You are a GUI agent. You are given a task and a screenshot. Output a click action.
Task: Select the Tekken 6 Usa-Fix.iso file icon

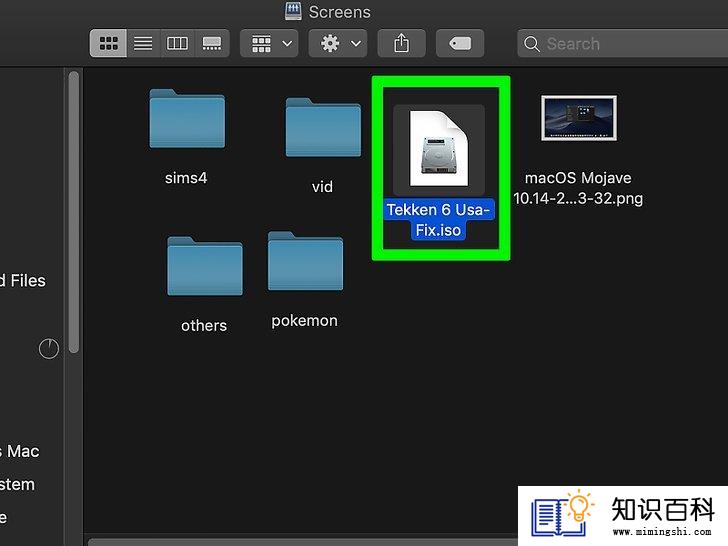[x=439, y=149]
